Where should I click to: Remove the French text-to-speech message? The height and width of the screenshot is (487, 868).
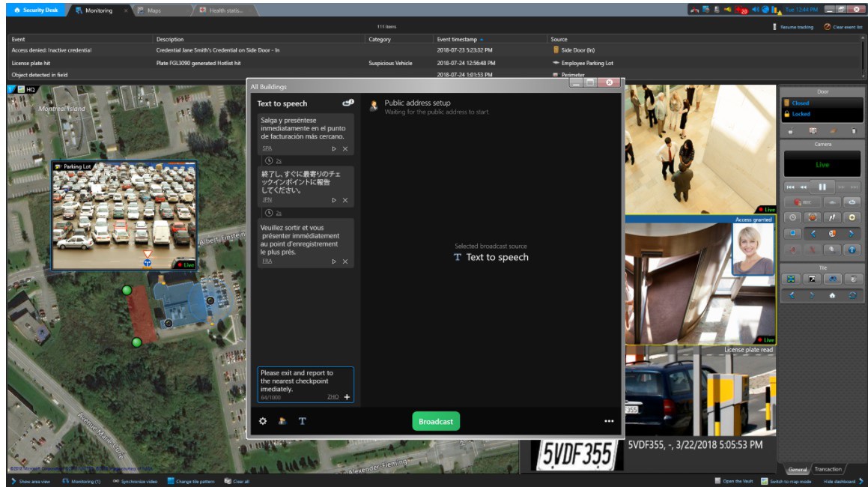coord(345,261)
